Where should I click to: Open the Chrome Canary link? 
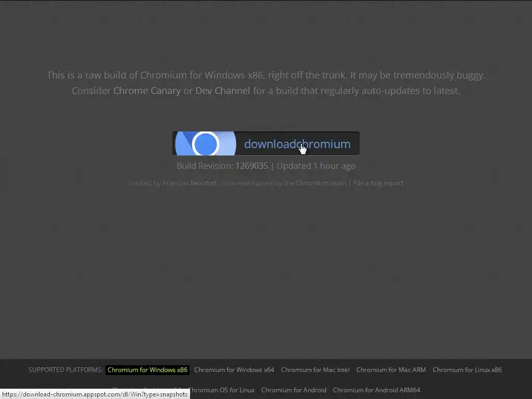(147, 91)
